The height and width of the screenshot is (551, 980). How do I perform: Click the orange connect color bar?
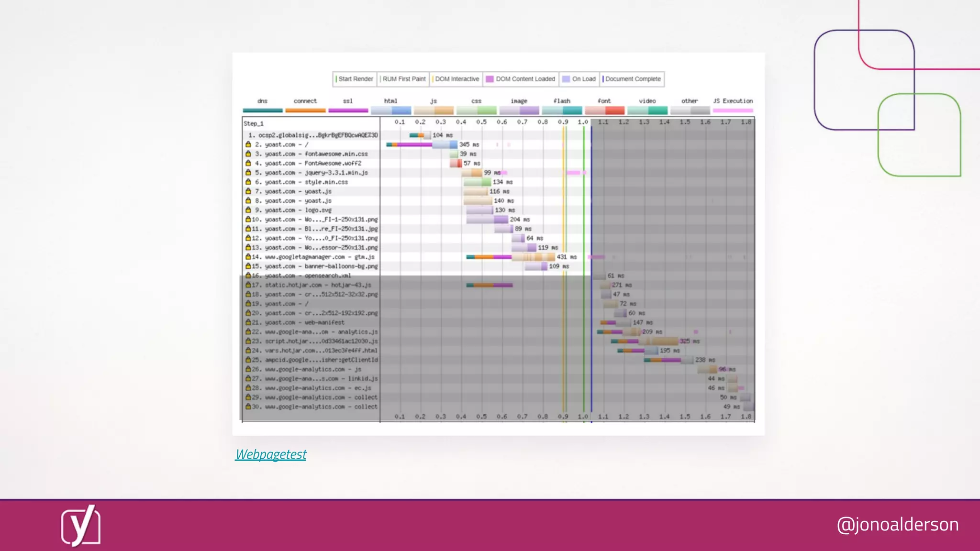pyautogui.click(x=305, y=110)
